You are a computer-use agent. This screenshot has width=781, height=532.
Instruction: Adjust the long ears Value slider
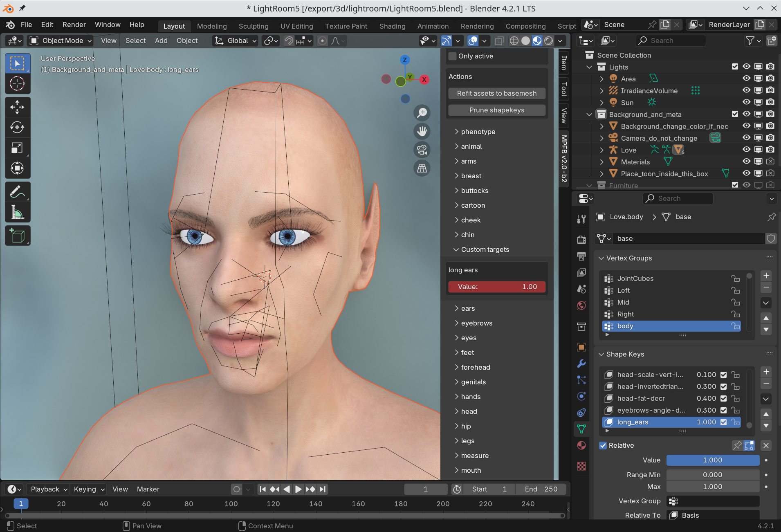pos(497,287)
